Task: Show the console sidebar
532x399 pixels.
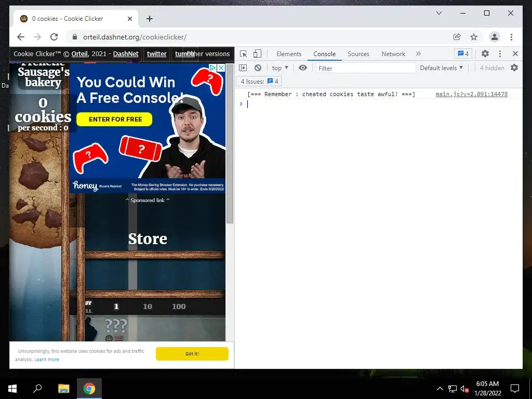Action: click(243, 68)
